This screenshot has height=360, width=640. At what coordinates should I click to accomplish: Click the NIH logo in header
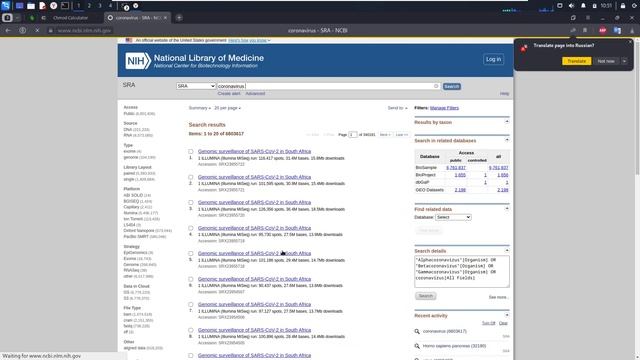pos(138,61)
